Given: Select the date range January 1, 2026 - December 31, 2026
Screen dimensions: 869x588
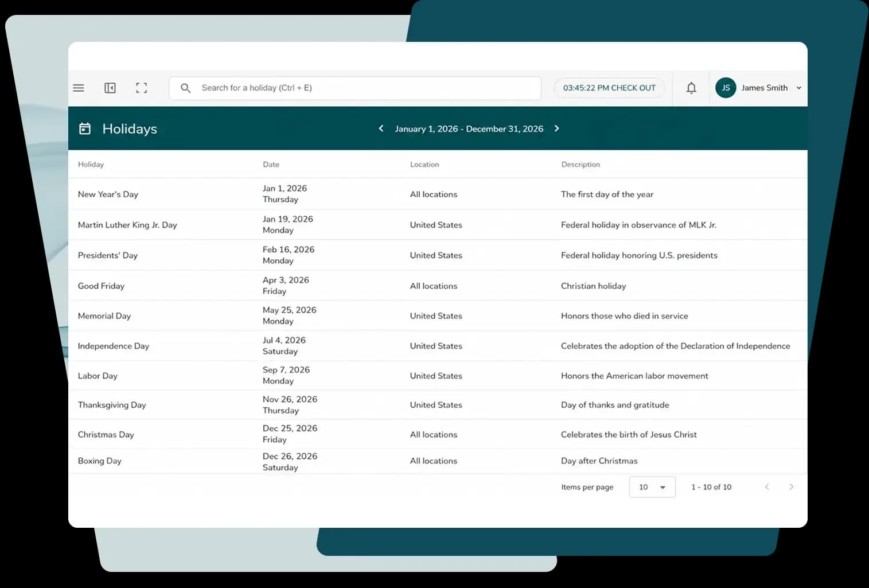Looking at the screenshot, I should point(469,129).
